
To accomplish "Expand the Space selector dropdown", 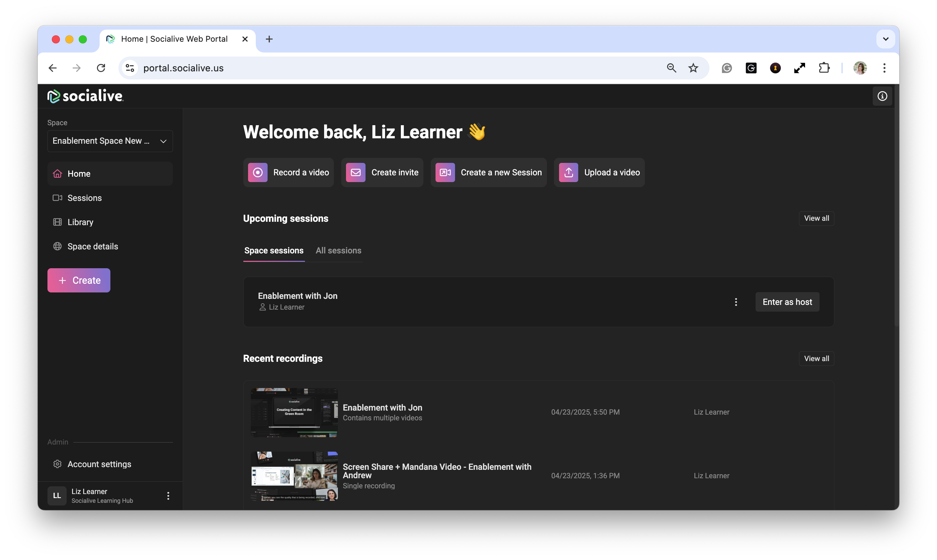I will pos(110,141).
